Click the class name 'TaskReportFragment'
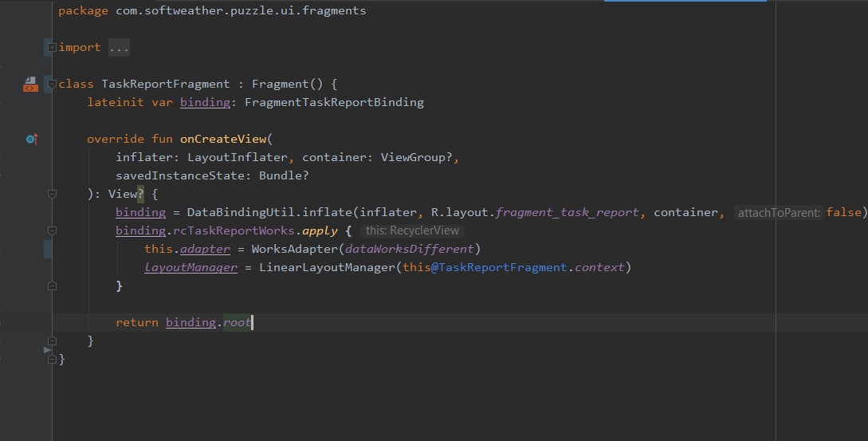Viewport: 868px width, 441px height. [166, 85]
